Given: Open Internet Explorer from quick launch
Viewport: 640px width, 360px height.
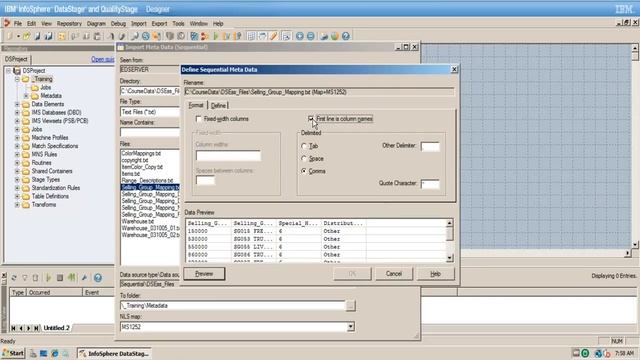Looking at the screenshot, I should click(54, 353).
